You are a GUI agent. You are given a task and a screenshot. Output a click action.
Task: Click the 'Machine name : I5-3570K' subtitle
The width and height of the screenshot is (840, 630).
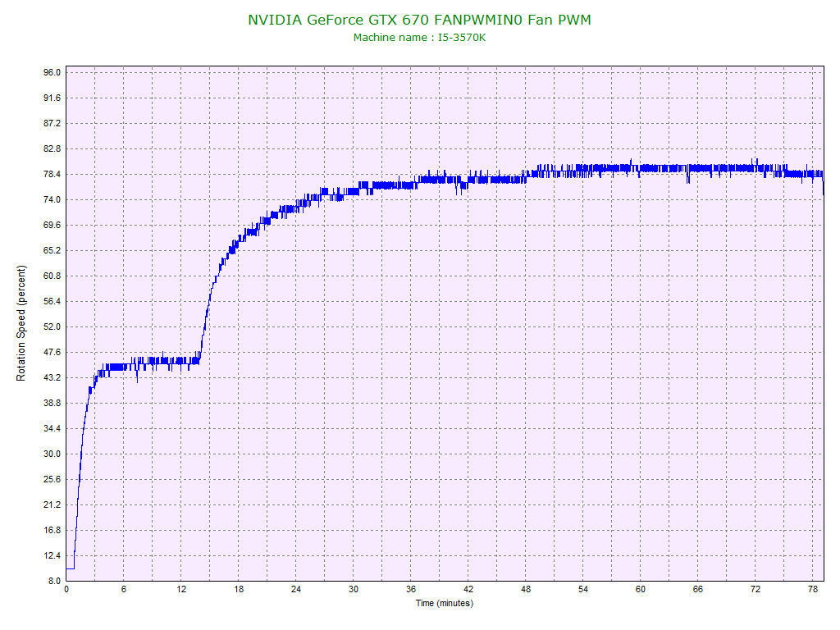point(419,38)
